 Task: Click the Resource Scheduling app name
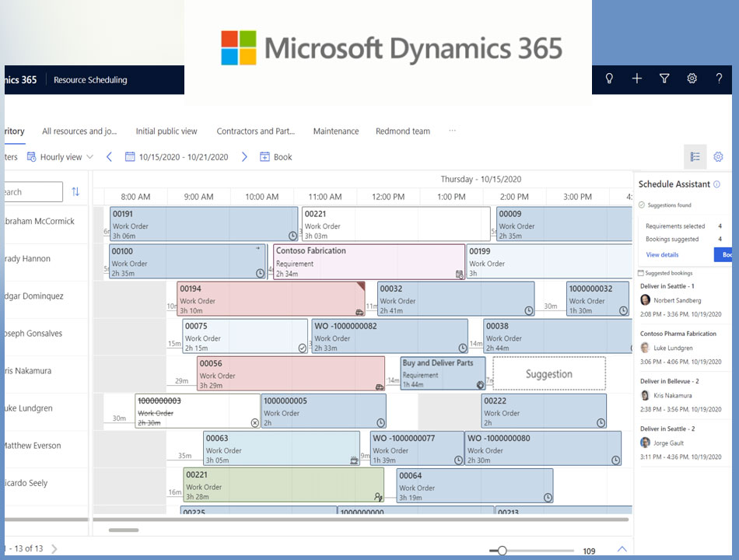(90, 79)
